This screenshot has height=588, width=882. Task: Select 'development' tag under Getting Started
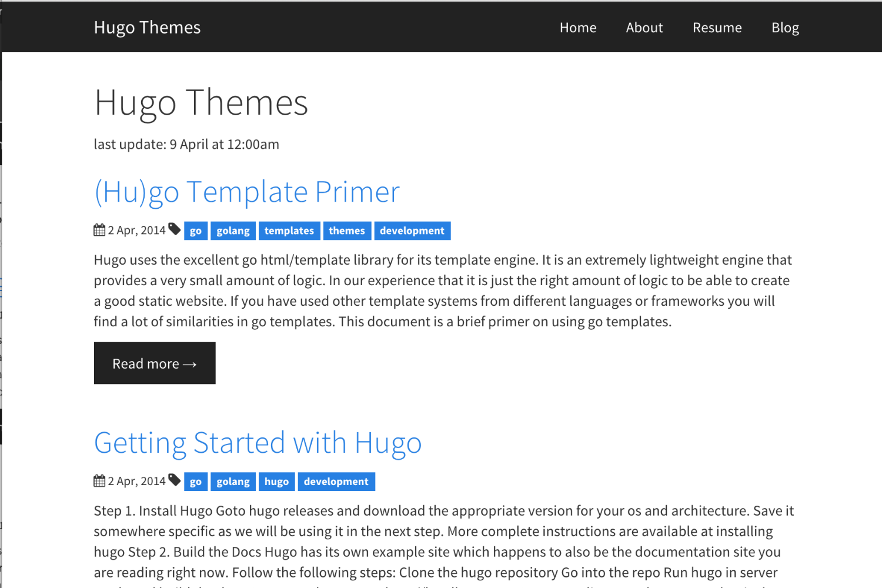coord(336,482)
